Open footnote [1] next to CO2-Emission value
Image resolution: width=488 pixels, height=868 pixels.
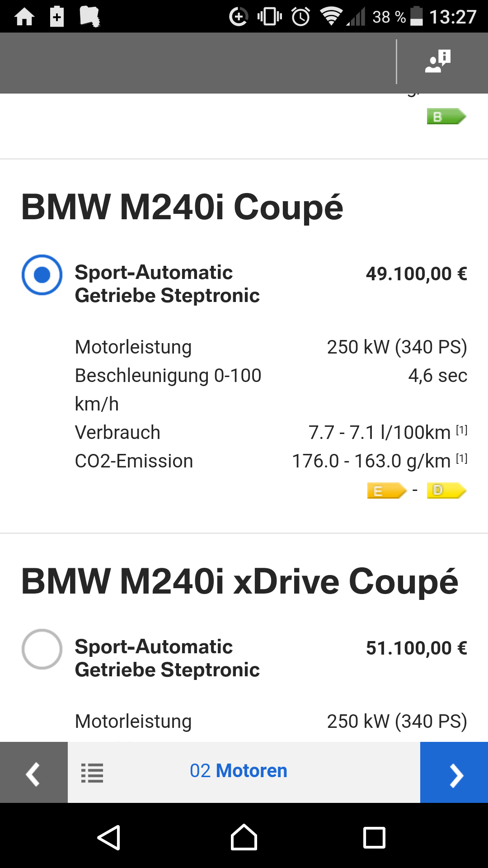pos(461,458)
